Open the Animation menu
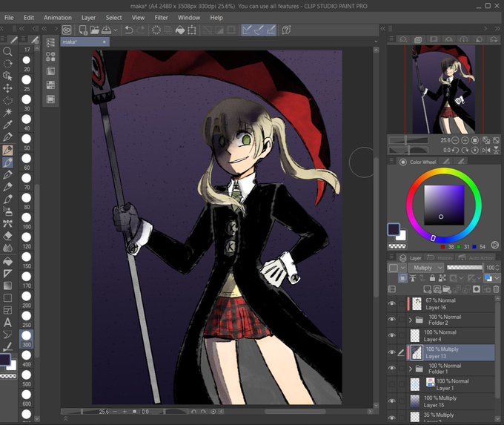The height and width of the screenshot is (425, 504). (58, 18)
